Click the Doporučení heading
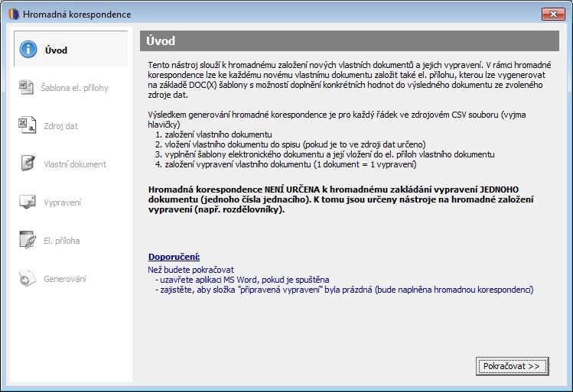This screenshot has height=392, width=573. (174, 257)
